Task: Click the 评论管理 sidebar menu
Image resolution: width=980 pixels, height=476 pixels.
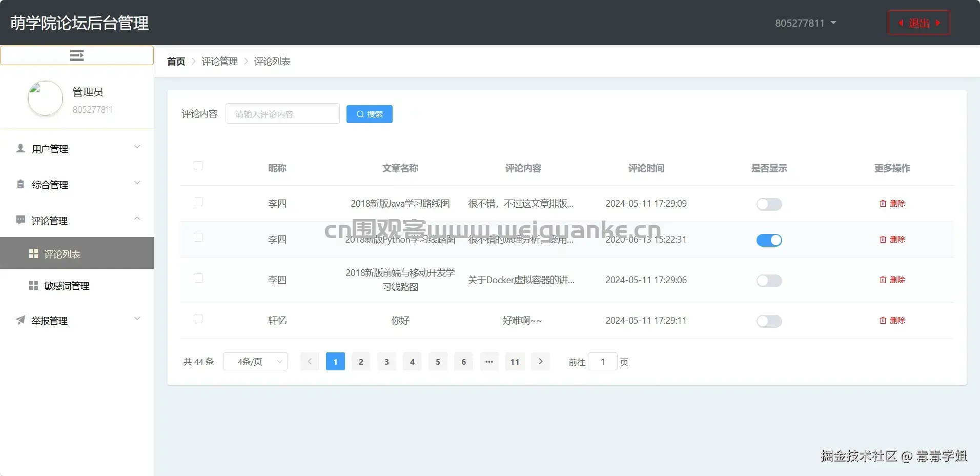Action: coord(77,221)
